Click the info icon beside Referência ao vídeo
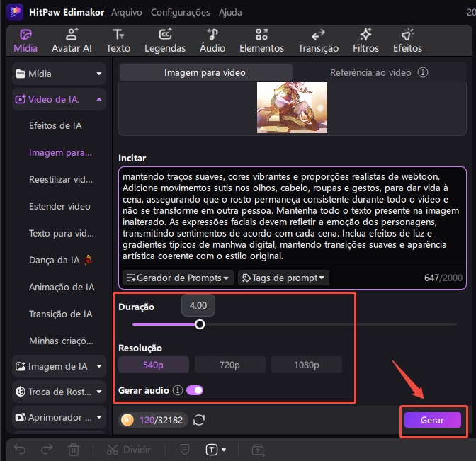476x461 pixels. [x=423, y=72]
